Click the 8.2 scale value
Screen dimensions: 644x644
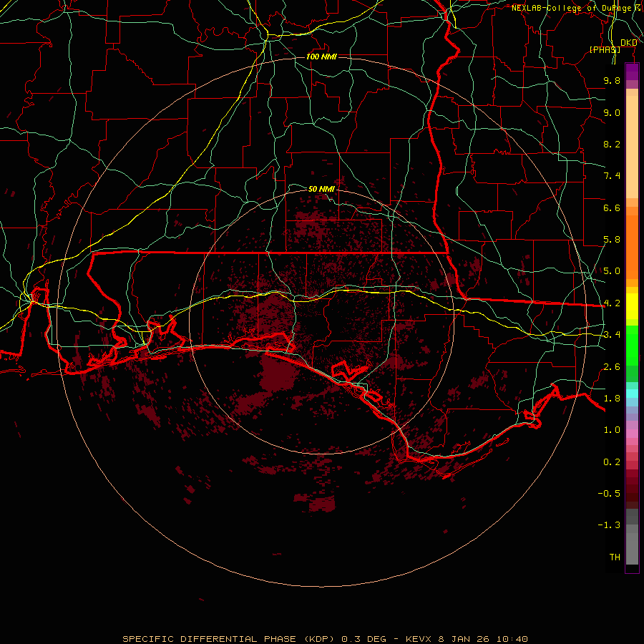612,145
